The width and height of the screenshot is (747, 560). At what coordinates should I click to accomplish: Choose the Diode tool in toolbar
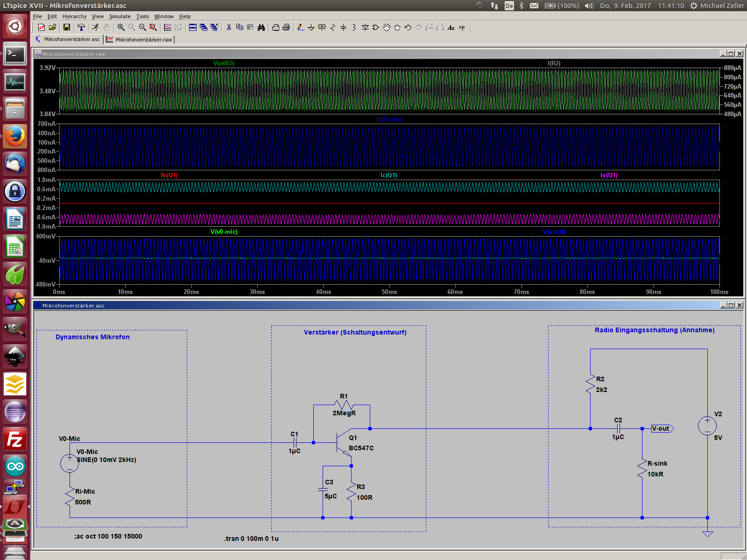coord(365,28)
